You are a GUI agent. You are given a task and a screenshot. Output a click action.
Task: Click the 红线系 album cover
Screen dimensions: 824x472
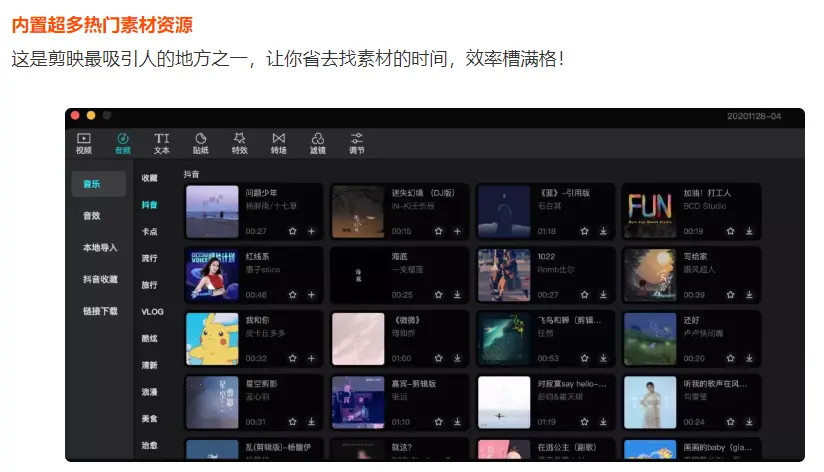[212, 275]
